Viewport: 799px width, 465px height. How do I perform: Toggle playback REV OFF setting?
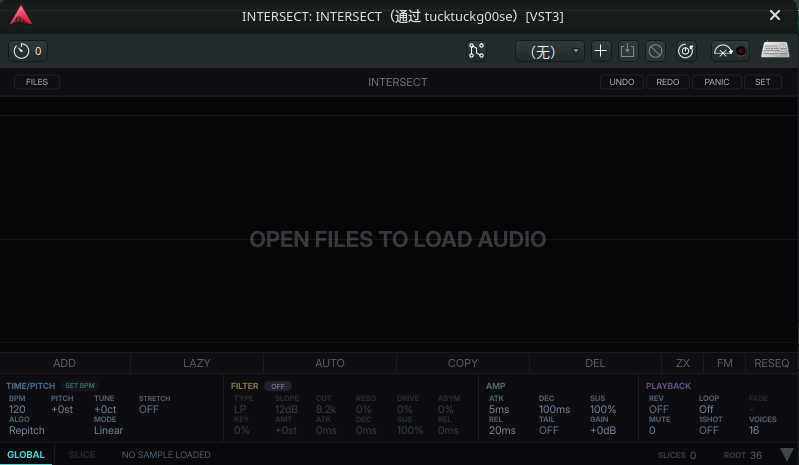point(658,409)
